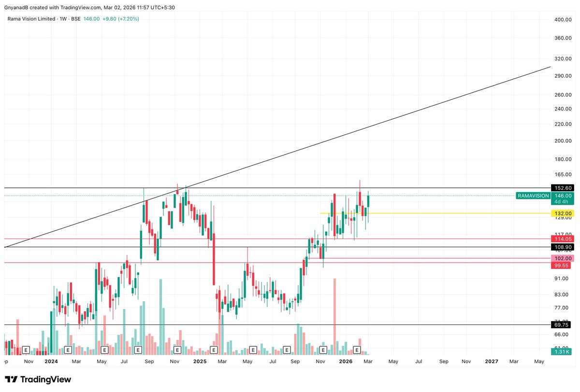Click the 2025 label on time axis
This screenshot has width=580, height=392.
point(200,361)
